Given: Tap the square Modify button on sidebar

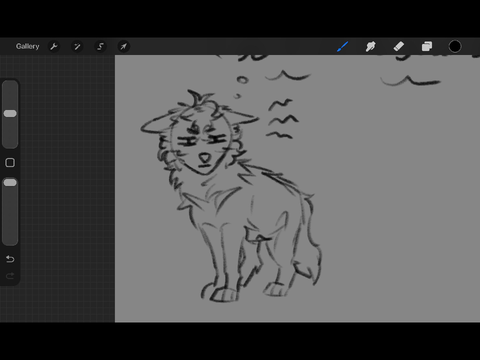Looking at the screenshot, I should click(10, 163).
